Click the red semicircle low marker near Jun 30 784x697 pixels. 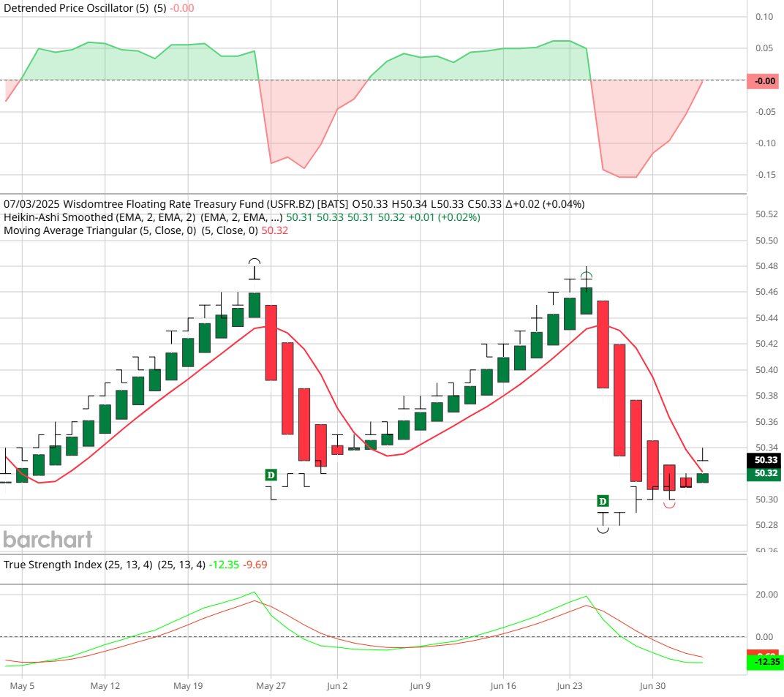[x=669, y=505]
